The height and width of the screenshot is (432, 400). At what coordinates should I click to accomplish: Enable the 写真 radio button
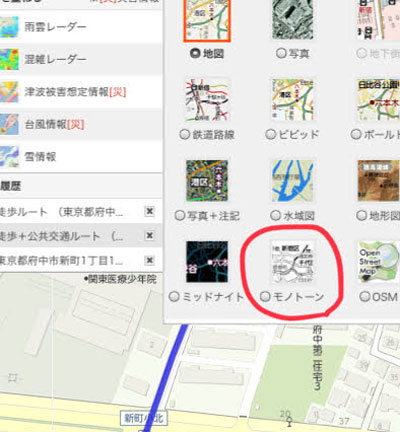point(281,53)
